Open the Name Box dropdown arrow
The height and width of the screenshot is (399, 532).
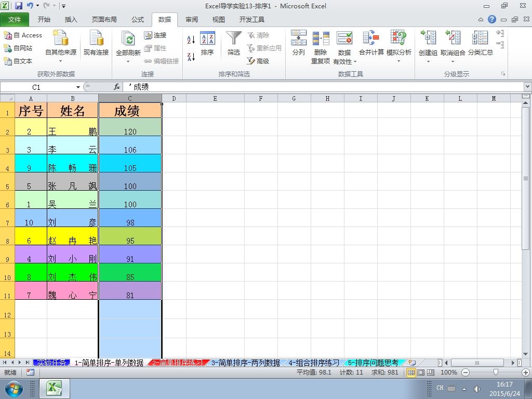(78, 87)
